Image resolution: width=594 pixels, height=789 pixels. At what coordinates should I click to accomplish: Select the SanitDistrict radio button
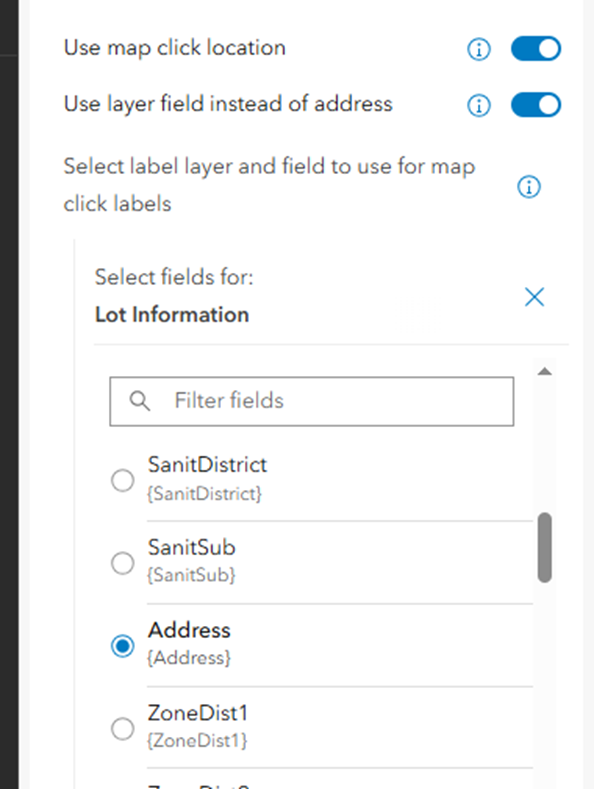coord(122,480)
